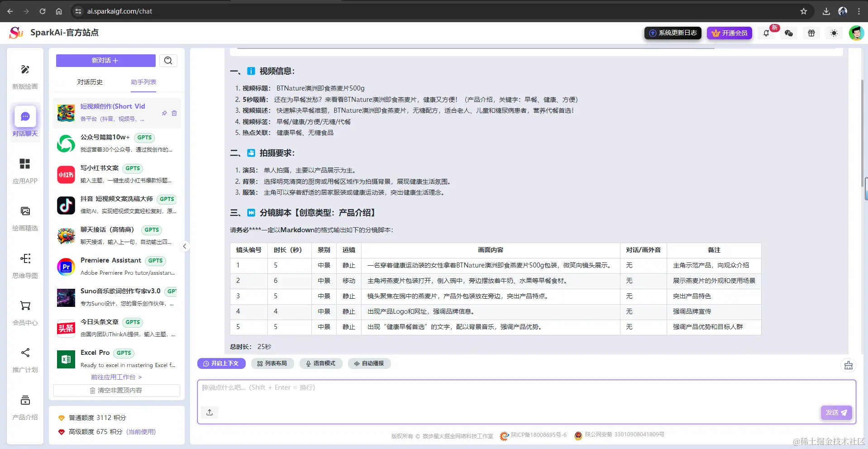Start a new chat with the 新对话 button
Image resolution: width=868 pixels, height=449 pixels.
pos(105,60)
